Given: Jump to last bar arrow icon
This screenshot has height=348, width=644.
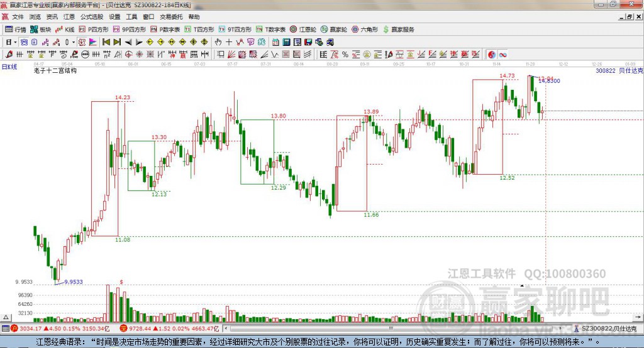Looking at the screenshot, I should tap(117, 42).
